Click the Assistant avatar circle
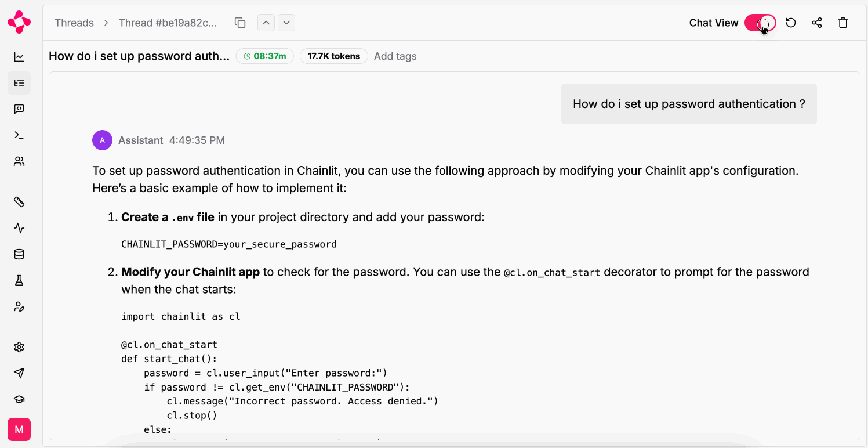Viewport: 868px width, 448px height. 102,140
